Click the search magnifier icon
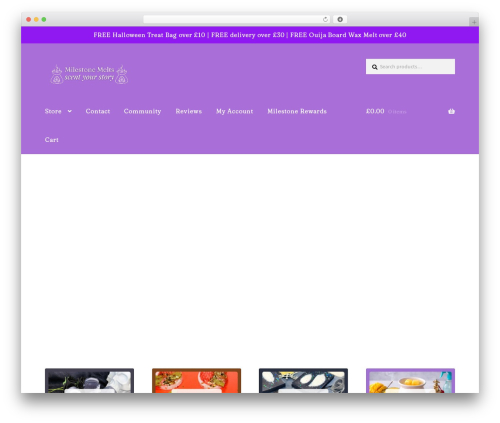Screen dimensions: 500x423 pyautogui.click(x=375, y=67)
